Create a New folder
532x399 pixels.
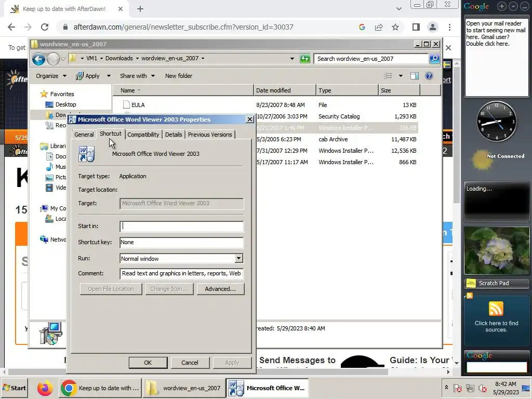click(179, 76)
